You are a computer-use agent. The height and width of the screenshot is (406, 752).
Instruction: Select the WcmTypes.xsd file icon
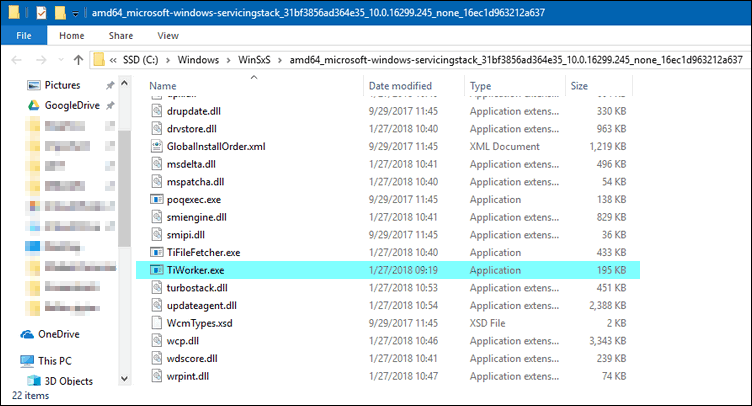pyautogui.click(x=157, y=323)
